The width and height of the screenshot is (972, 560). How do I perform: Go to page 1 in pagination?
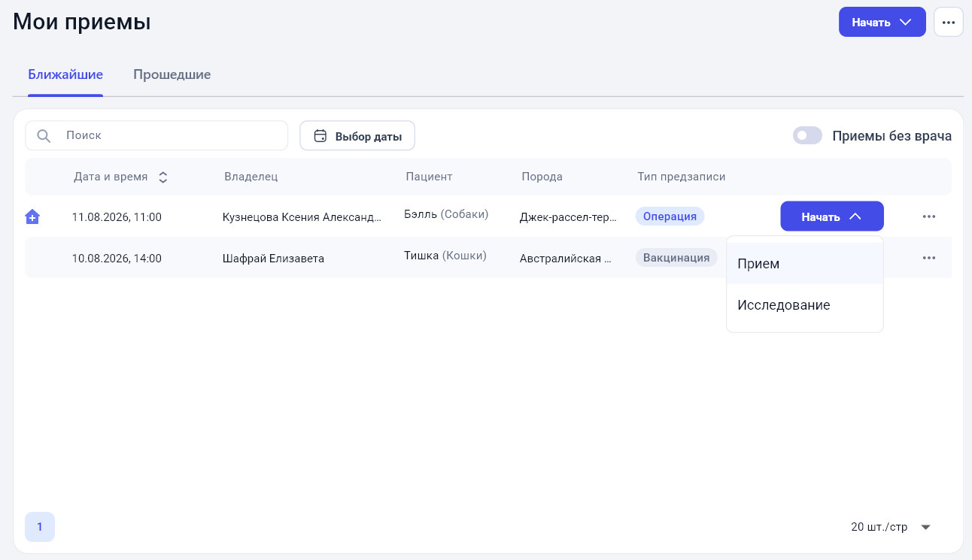click(40, 527)
